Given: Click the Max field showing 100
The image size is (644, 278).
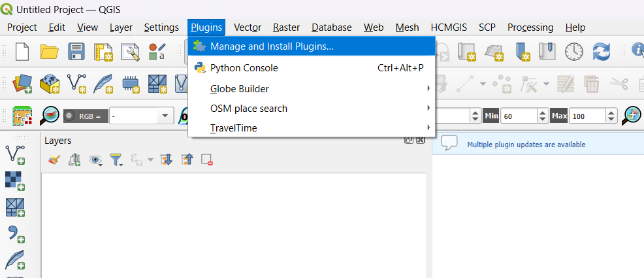Looking at the screenshot, I should tap(588, 116).
